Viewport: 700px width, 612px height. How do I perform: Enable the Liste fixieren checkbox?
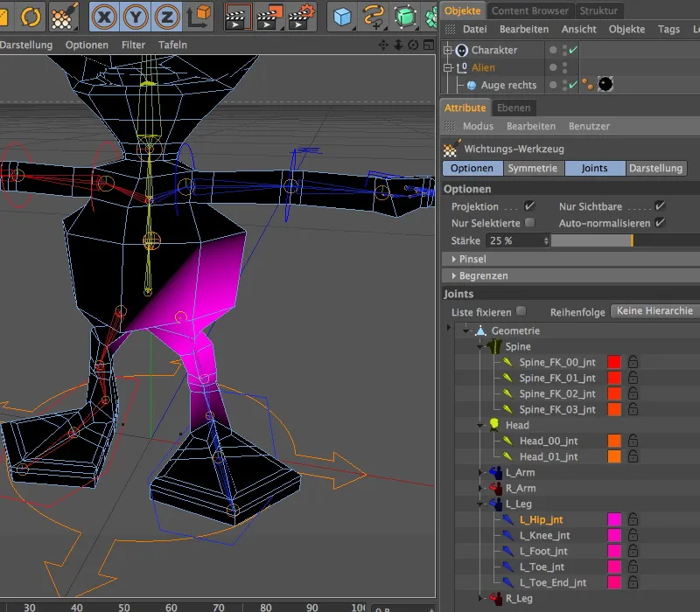521,311
